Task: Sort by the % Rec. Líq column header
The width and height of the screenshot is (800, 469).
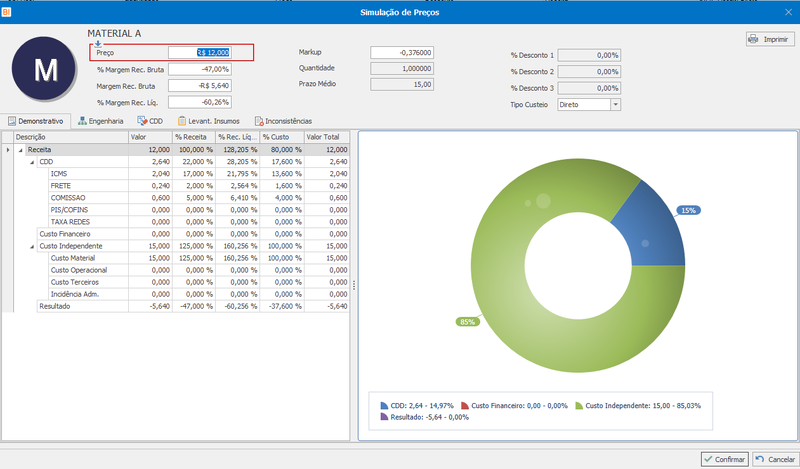Action: 238,137
